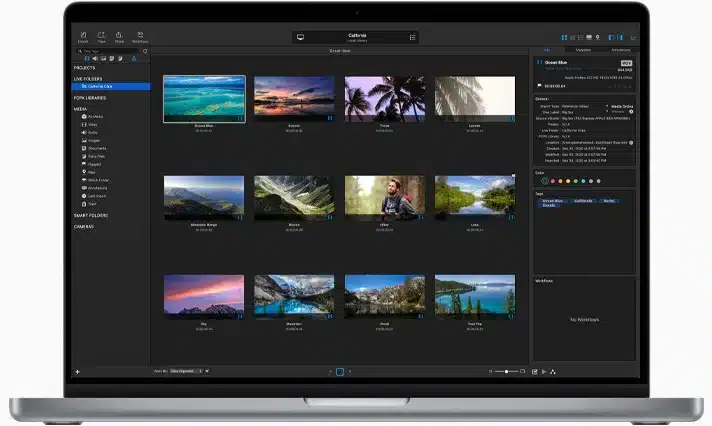
Task: Click the blue center icon in bottom bar
Action: tap(340, 372)
